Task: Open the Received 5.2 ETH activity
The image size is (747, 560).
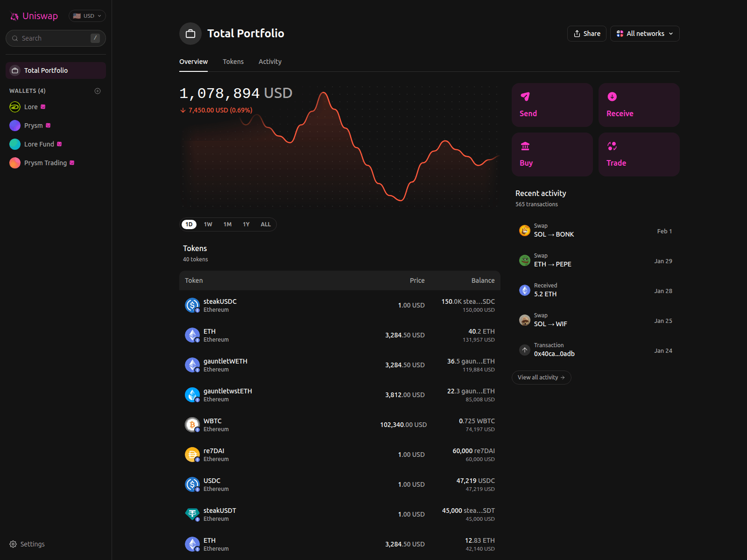Action: pos(596,290)
